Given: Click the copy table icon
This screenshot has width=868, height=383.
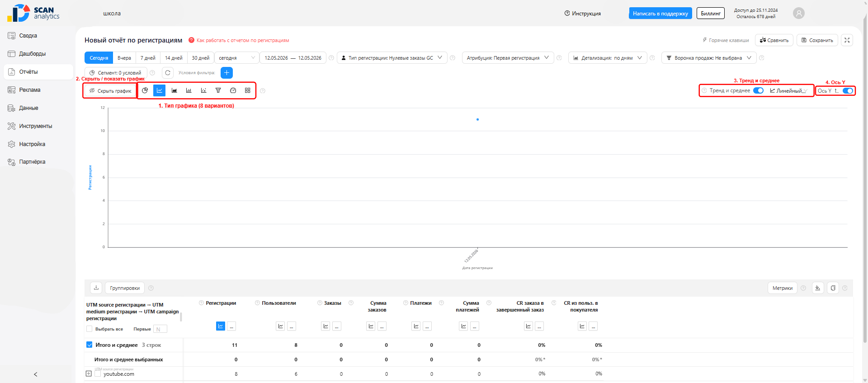Looking at the screenshot, I should (x=833, y=288).
